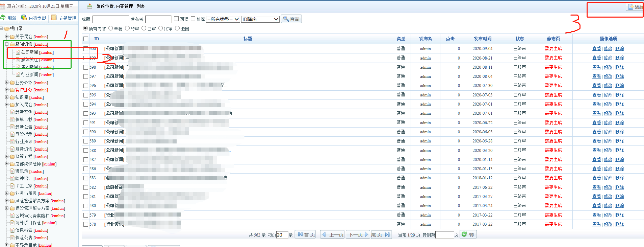Select 保单下载 in the directory tree

pos(24,119)
